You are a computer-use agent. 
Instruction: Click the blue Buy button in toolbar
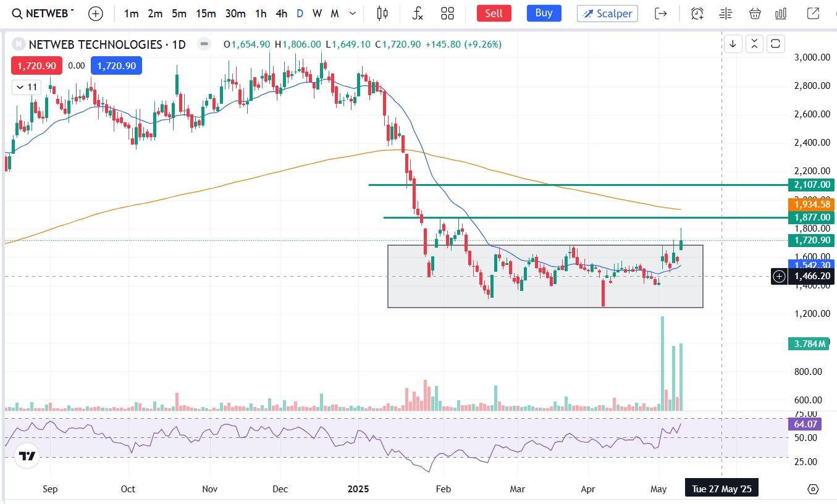(544, 13)
